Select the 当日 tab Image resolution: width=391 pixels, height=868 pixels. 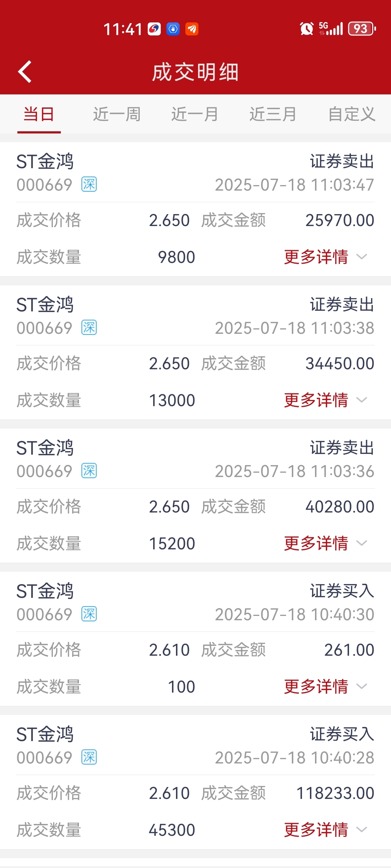[x=39, y=114]
